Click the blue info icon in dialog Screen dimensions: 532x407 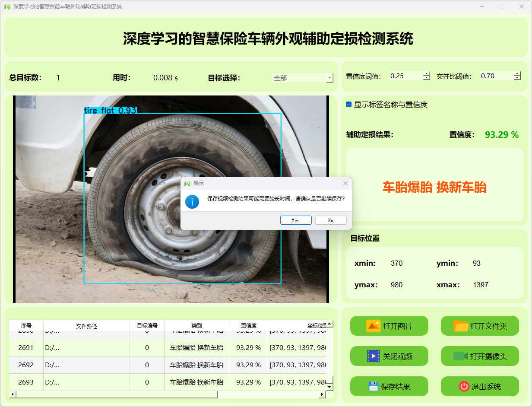pos(192,201)
